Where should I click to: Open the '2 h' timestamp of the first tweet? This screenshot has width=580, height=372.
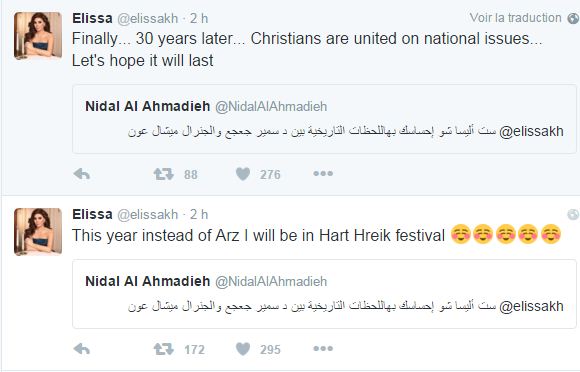(199, 18)
